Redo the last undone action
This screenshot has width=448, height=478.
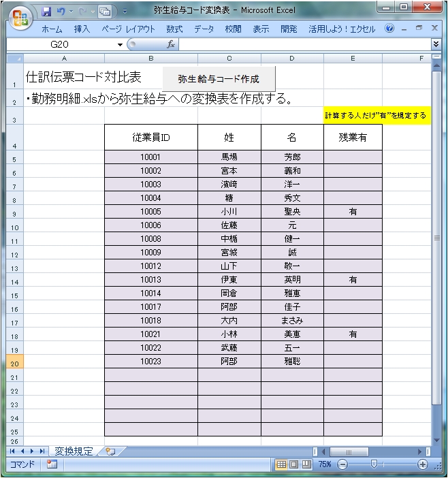[82, 12]
